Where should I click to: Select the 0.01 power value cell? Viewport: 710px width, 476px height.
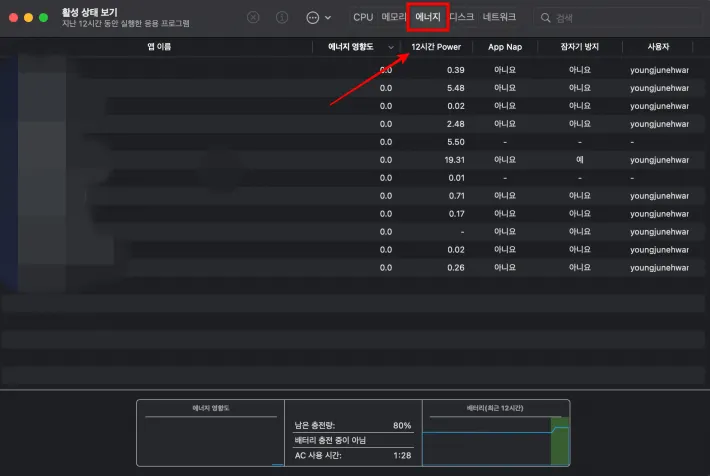(456, 178)
